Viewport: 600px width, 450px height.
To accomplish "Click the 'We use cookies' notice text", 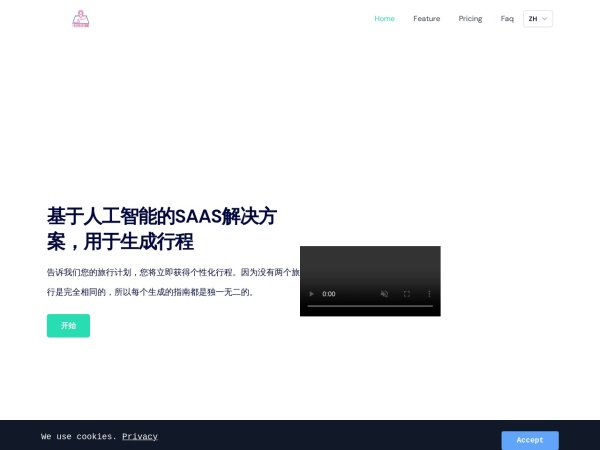I will tap(79, 436).
